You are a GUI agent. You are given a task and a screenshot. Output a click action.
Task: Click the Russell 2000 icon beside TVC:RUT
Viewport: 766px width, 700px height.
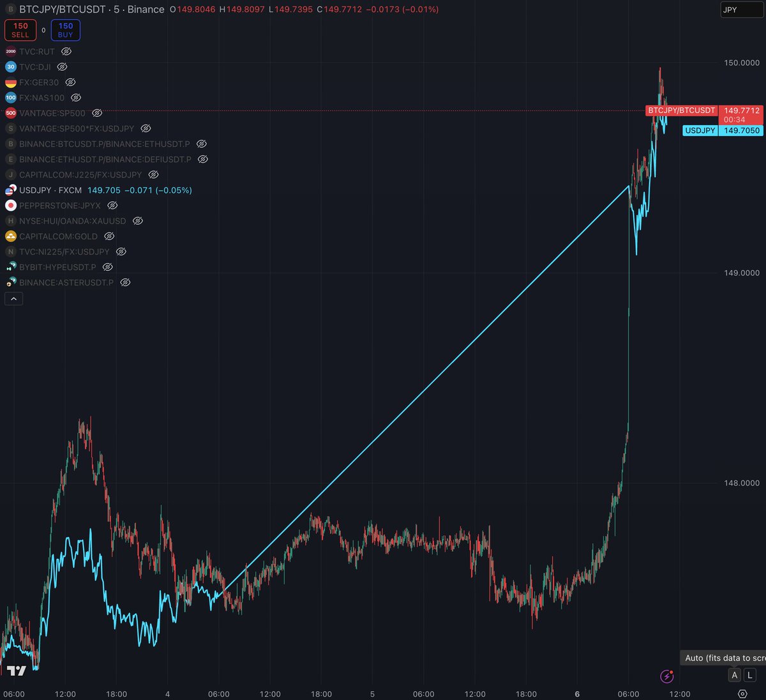(11, 52)
